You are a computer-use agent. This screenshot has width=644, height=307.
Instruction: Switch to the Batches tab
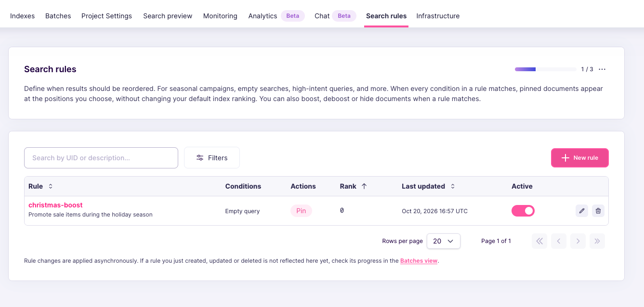pos(58,16)
